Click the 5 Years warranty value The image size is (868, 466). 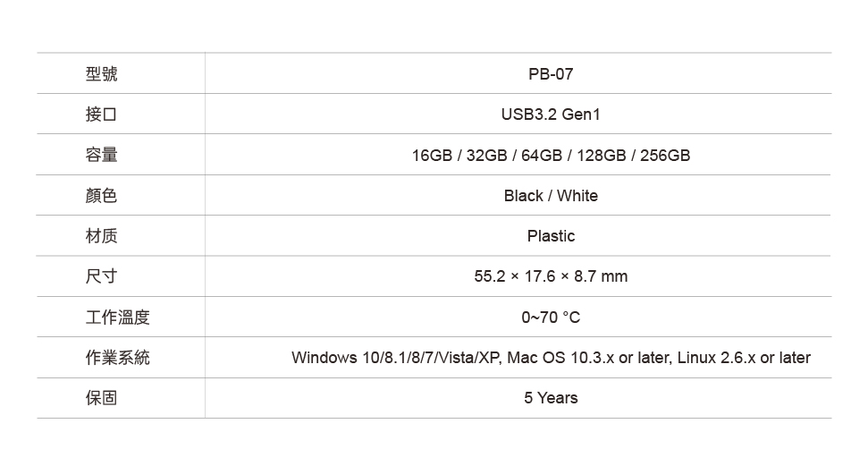[551, 398]
